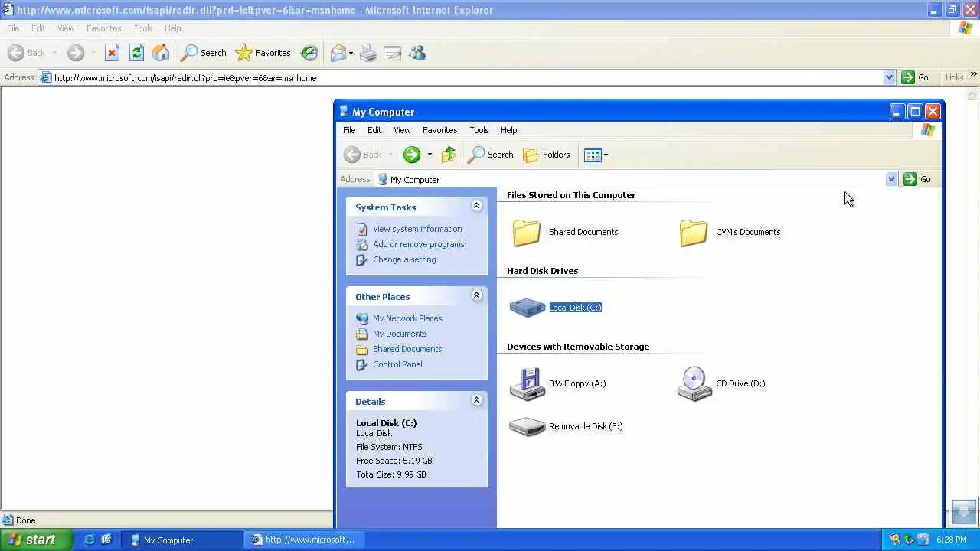Open Mail dropdown arrow in Internet Explorer
This screenshot has height=551, width=980.
(351, 53)
